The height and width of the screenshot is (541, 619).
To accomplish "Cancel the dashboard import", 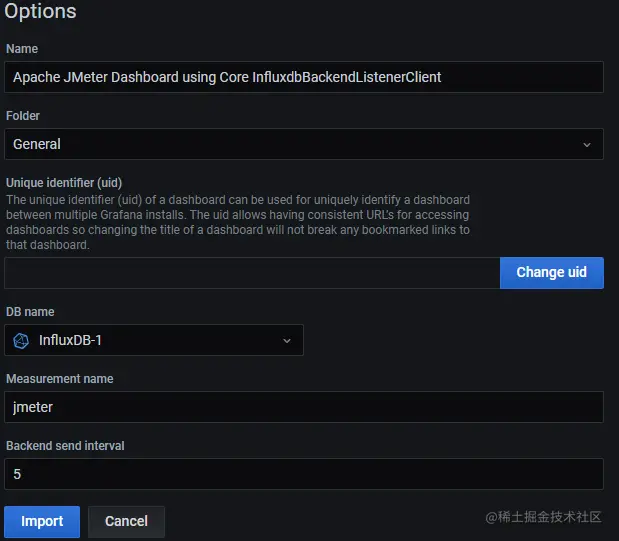I will coord(126,521).
